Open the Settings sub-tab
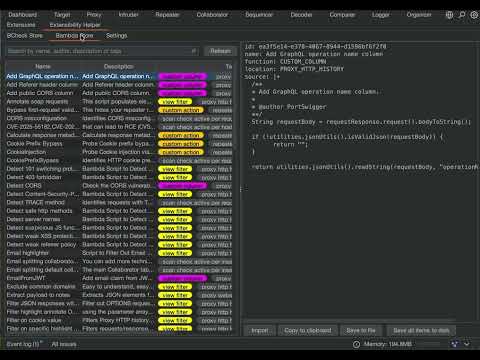This screenshot has height=360, width=480. point(116,35)
